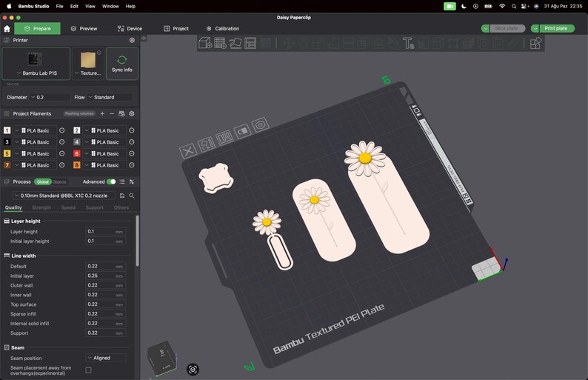Edit filament 6 preset icon
Screen dimensions: 588x380
click(132, 153)
